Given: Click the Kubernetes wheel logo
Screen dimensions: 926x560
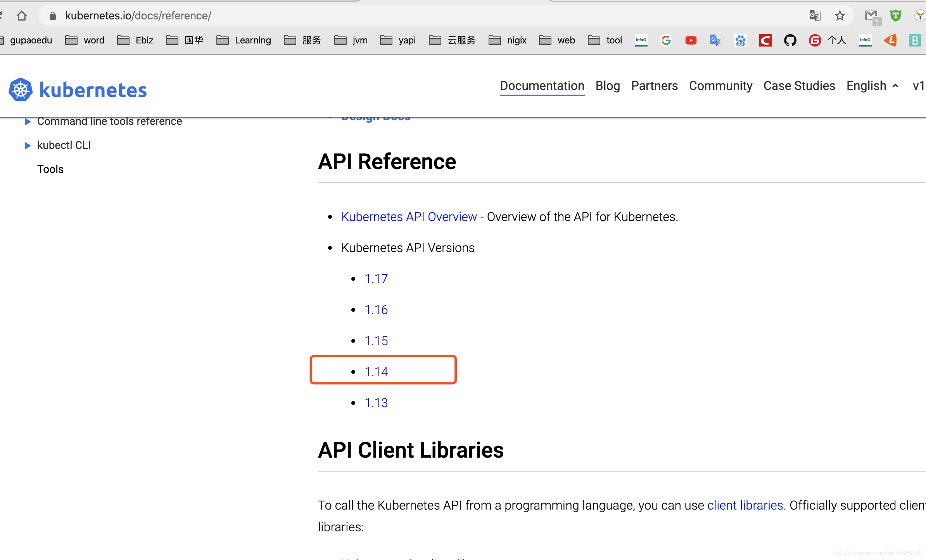Looking at the screenshot, I should click(21, 90).
